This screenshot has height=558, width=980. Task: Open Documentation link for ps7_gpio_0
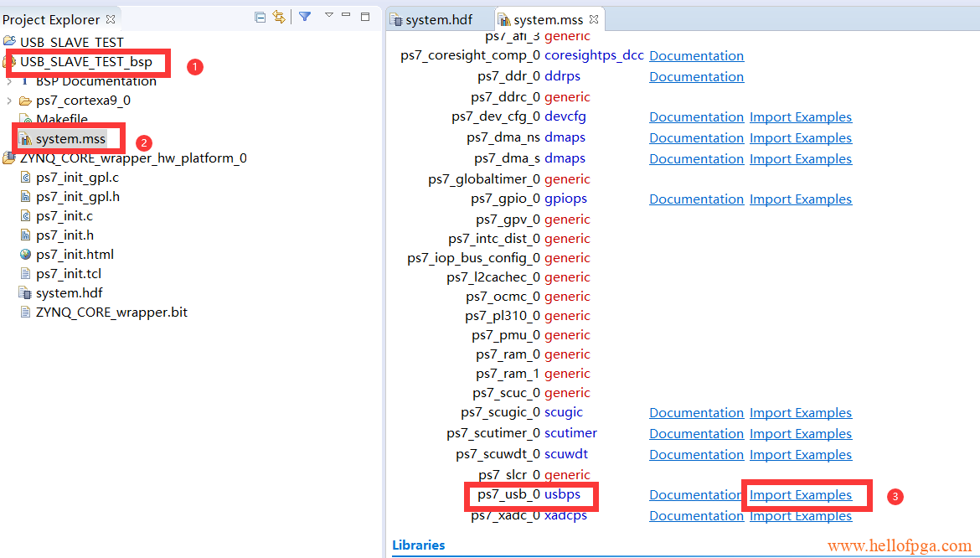(x=696, y=199)
